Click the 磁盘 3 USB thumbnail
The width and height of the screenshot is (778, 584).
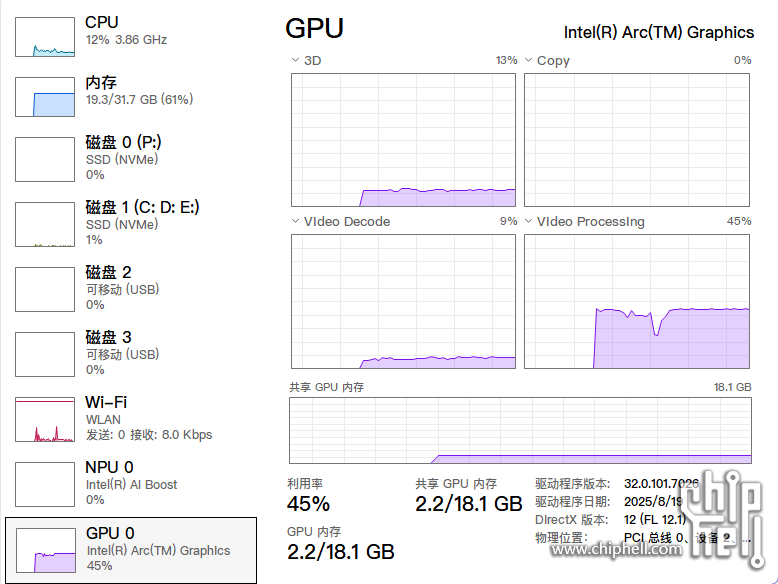click(x=45, y=354)
